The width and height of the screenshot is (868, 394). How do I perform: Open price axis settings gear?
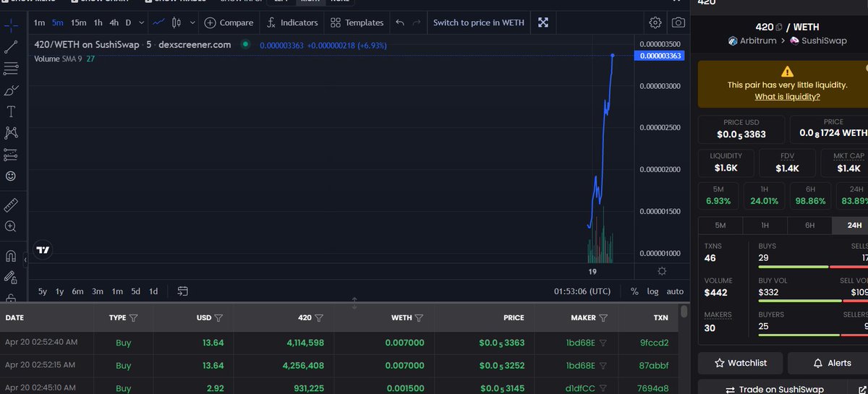pyautogui.click(x=662, y=271)
